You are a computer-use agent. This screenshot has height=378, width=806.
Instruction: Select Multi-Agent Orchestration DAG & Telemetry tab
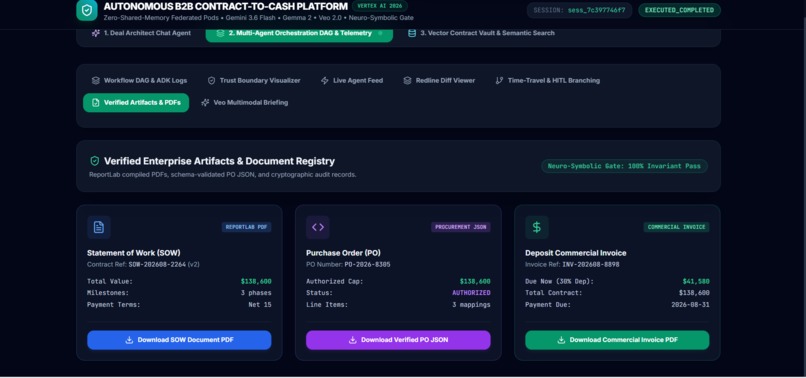[x=299, y=33]
